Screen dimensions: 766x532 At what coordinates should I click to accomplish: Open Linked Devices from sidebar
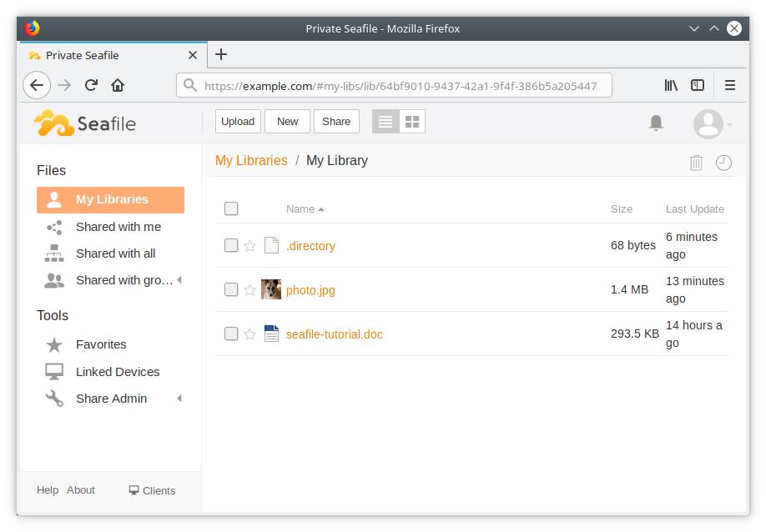tap(118, 371)
